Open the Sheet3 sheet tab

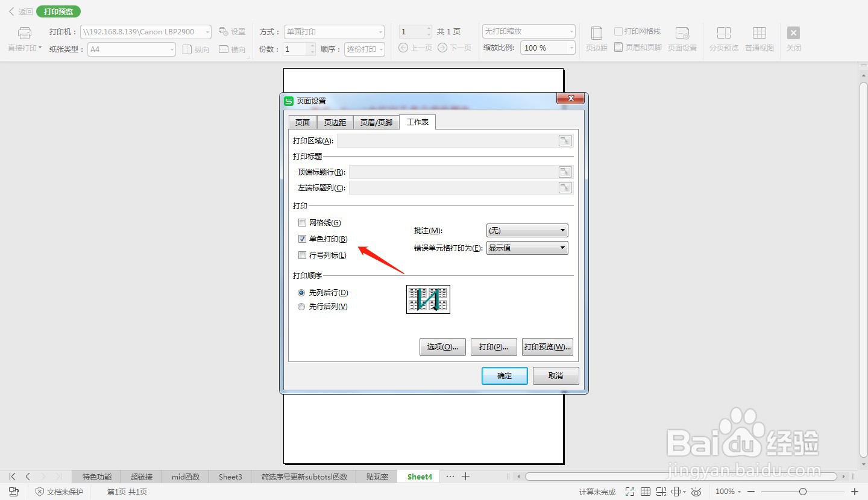point(230,477)
